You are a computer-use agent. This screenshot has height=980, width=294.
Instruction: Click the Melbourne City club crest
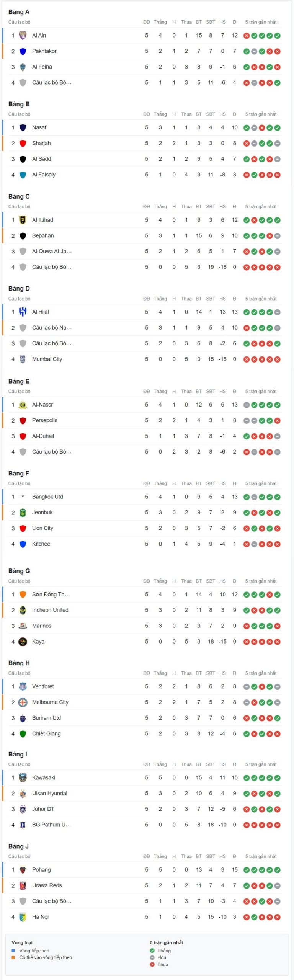tap(23, 702)
